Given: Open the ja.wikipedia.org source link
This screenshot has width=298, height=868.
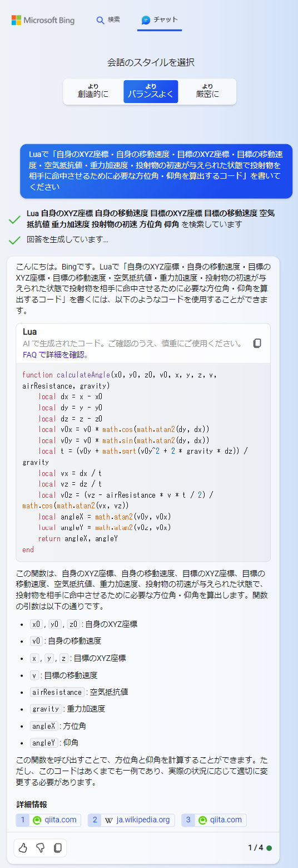Looking at the screenshot, I should pyautogui.click(x=131, y=820).
